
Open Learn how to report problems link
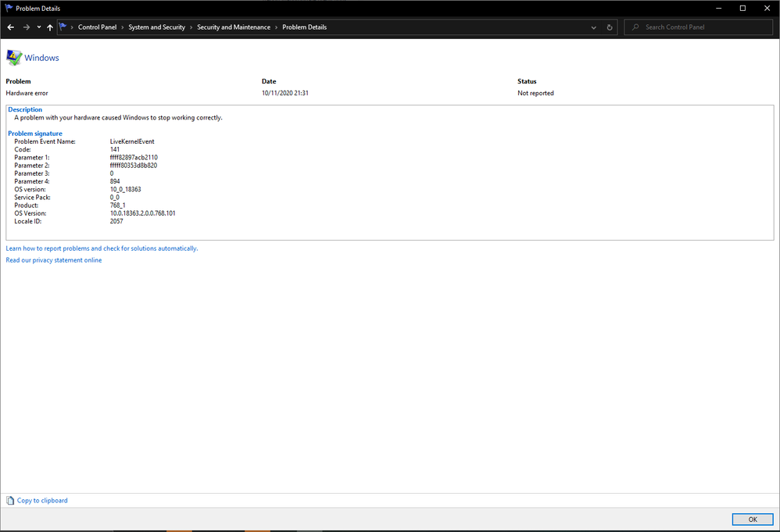pos(102,248)
